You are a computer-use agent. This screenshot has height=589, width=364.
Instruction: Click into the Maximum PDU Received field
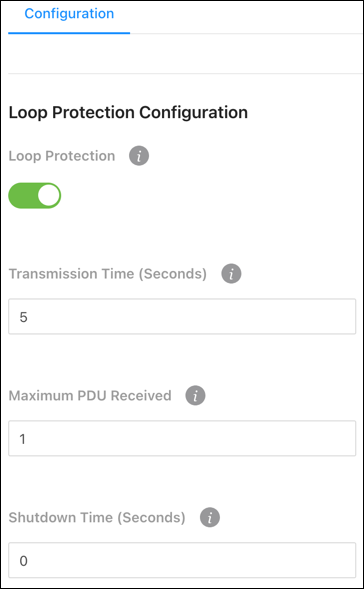(x=182, y=438)
